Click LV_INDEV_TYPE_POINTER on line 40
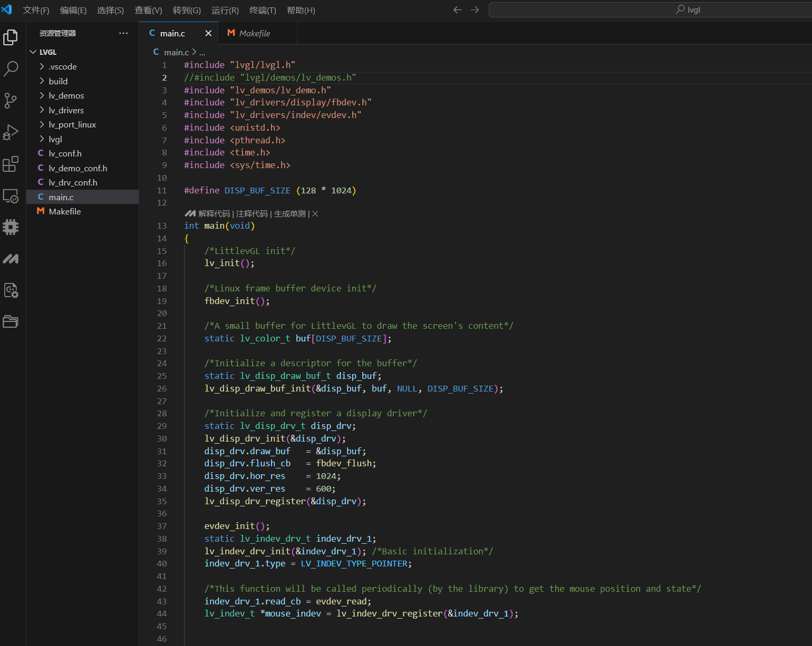This screenshot has width=812, height=646. 354,563
